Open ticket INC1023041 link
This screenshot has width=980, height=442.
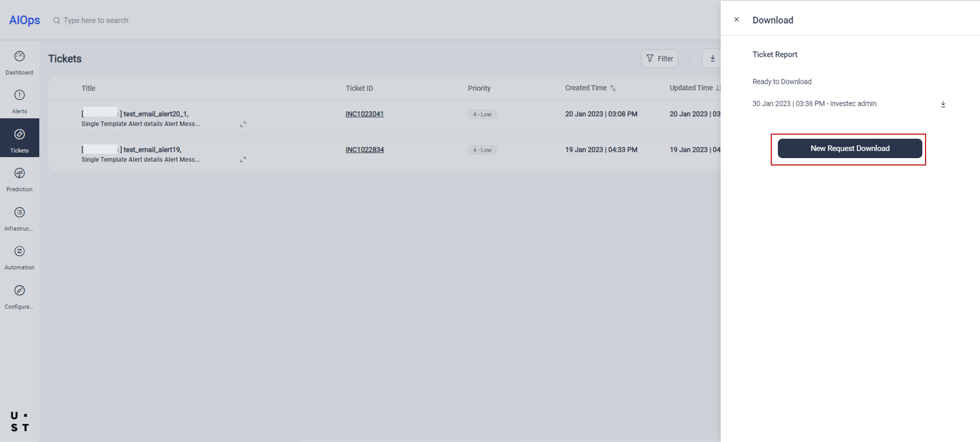(365, 114)
